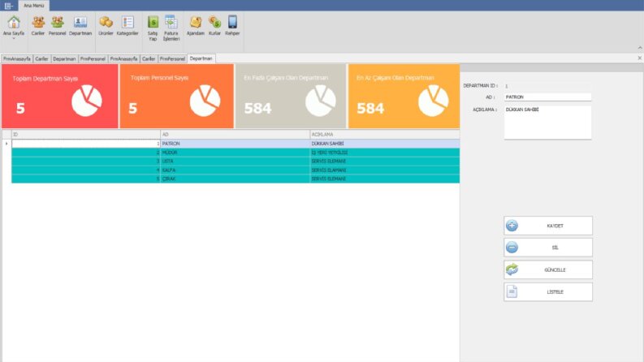Click pie chart in En Fazla Çalışanı card

click(x=321, y=101)
